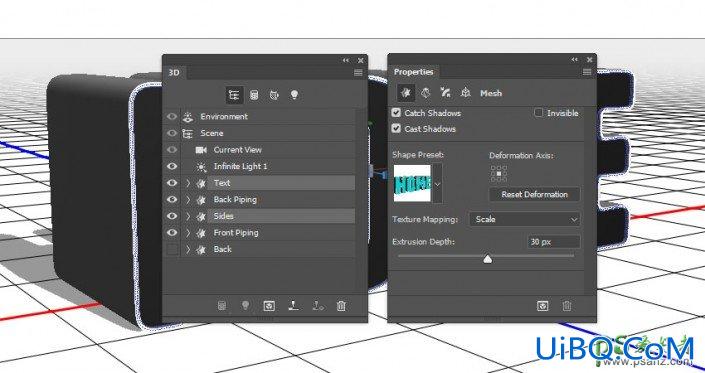Viewport: 705px width, 373px height.
Task: Select the Environment row
Action: click(x=268, y=117)
